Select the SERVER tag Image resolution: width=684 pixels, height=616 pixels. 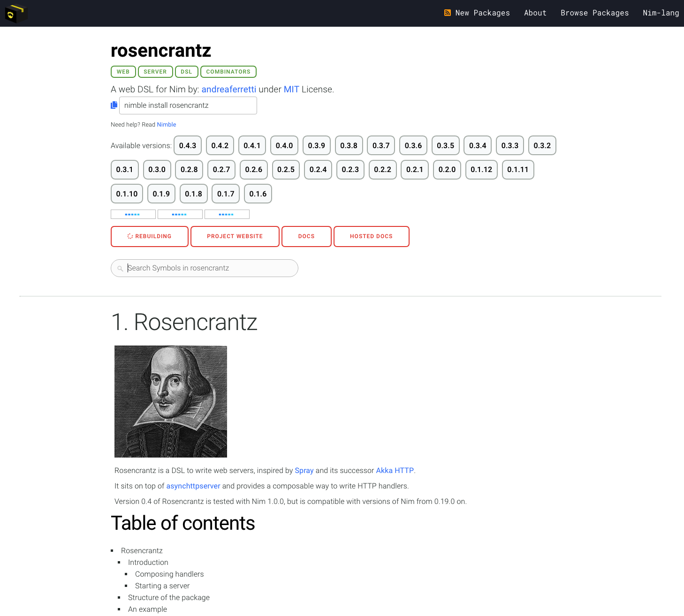click(155, 72)
